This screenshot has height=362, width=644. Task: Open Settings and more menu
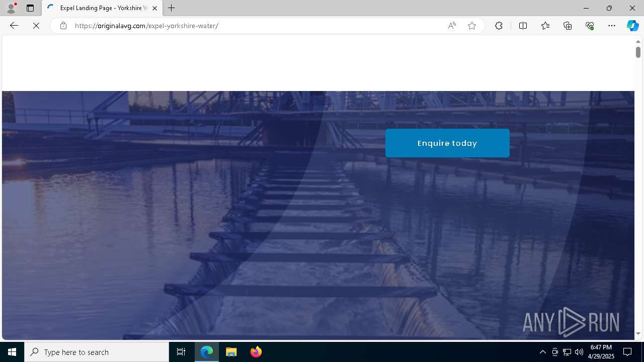pyautogui.click(x=612, y=26)
